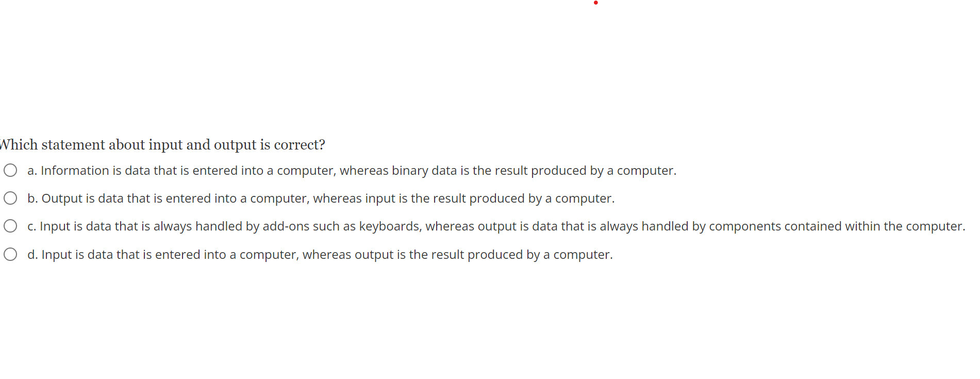980x379 pixels.
Task: Select the answer defining output as entered data
Action: coord(320,198)
